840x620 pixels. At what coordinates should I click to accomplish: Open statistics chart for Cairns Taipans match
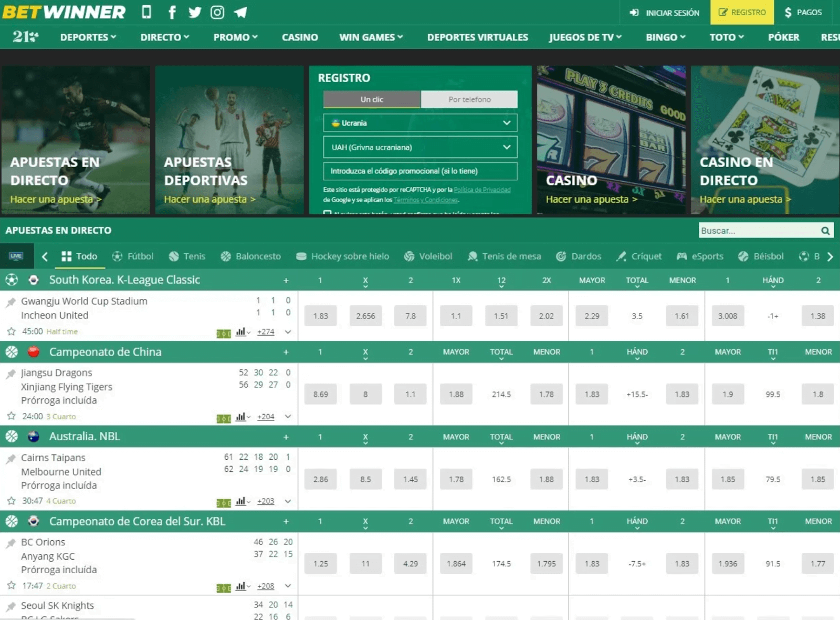click(x=240, y=501)
